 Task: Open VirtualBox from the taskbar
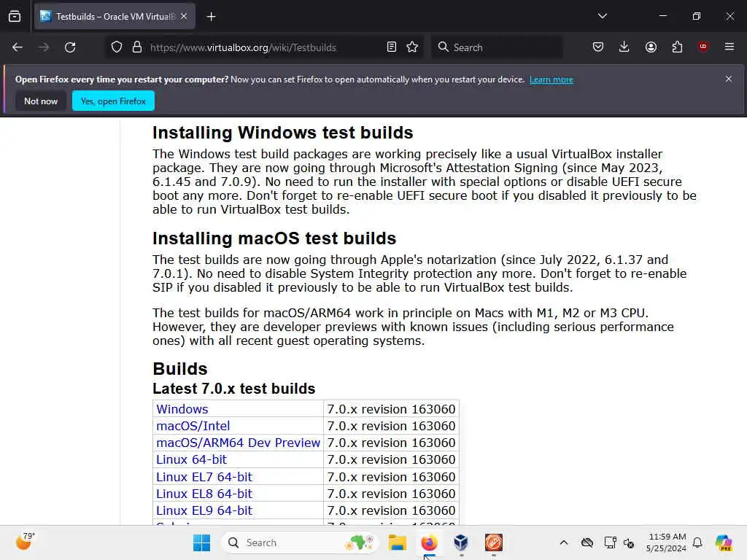pyautogui.click(x=461, y=542)
